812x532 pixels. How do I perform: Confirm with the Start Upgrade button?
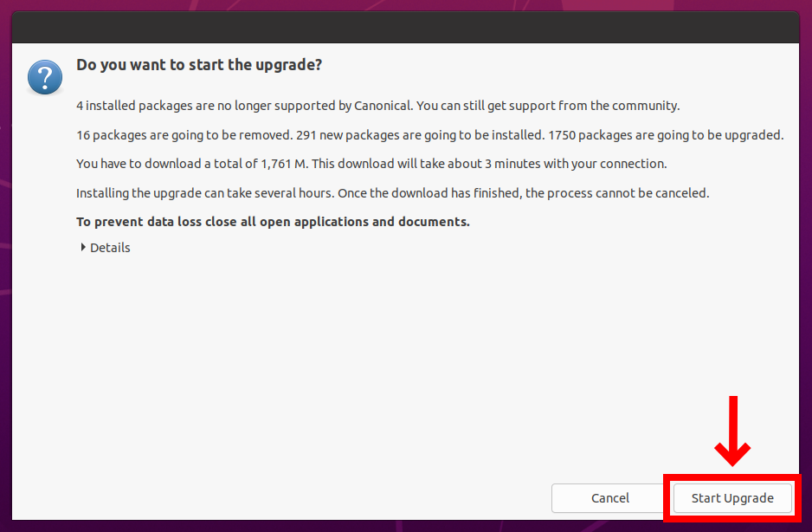pos(732,498)
